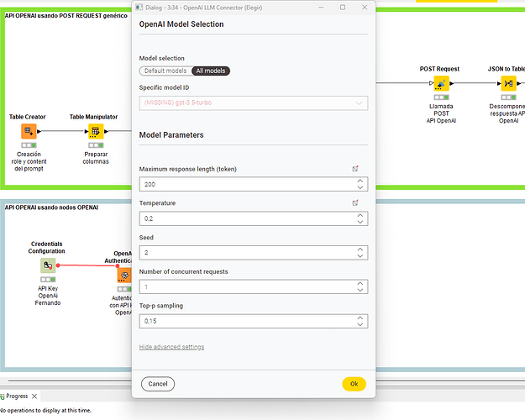Click the 'API OPENAI usando nodos OPENAI' annotation title
This screenshot has width=525, height=420.
(x=51, y=207)
